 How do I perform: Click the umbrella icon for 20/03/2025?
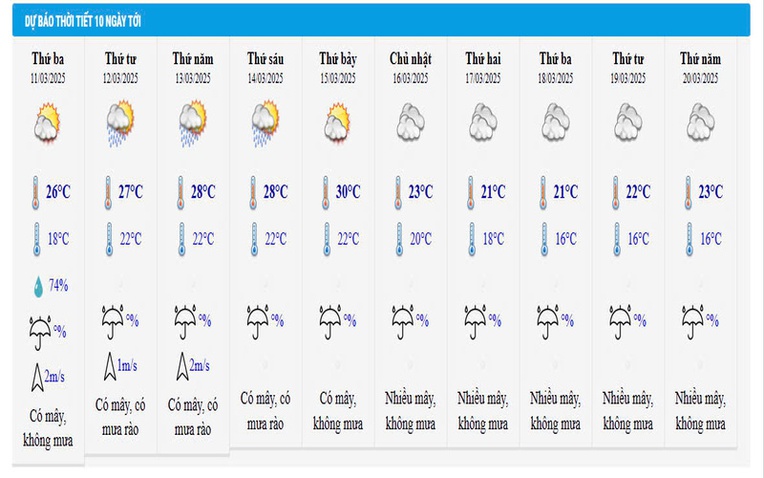693,322
